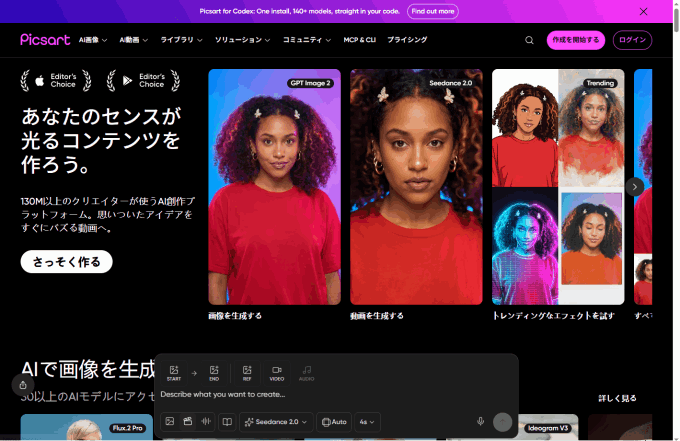The height and width of the screenshot is (441, 680).
Task: Switch generator to image mode
Action: (x=170, y=421)
